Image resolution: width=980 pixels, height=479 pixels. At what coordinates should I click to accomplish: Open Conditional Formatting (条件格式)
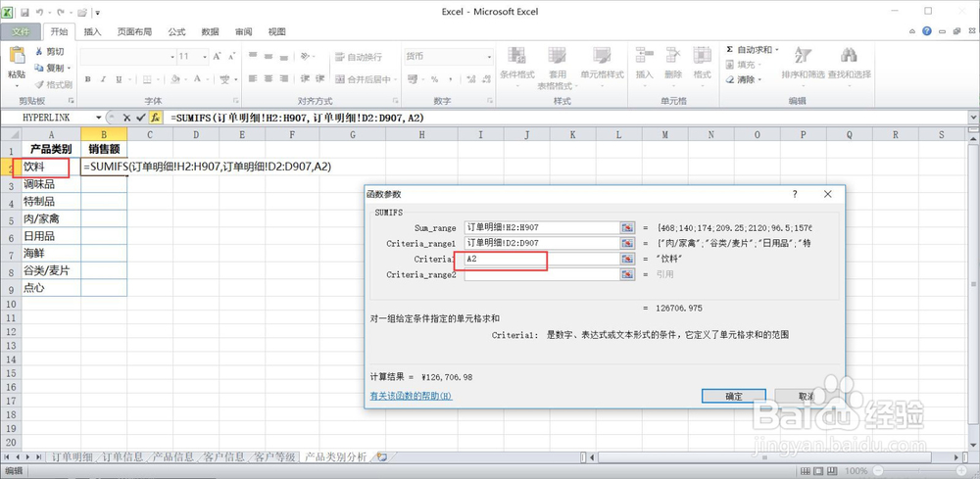(516, 67)
